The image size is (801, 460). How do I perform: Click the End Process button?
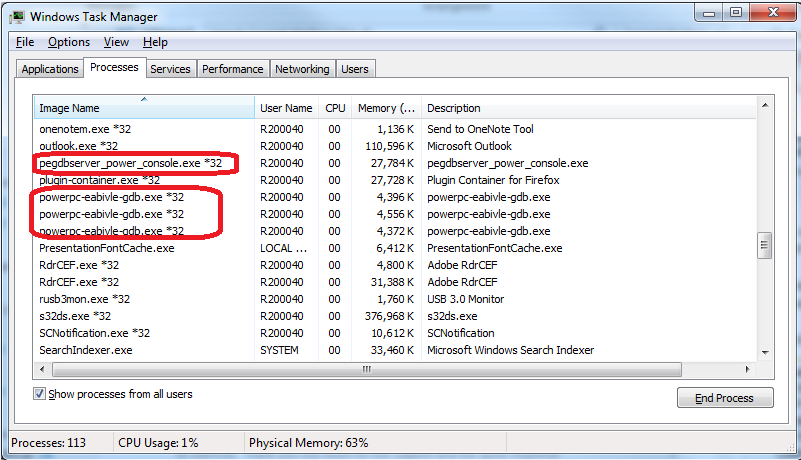725,398
